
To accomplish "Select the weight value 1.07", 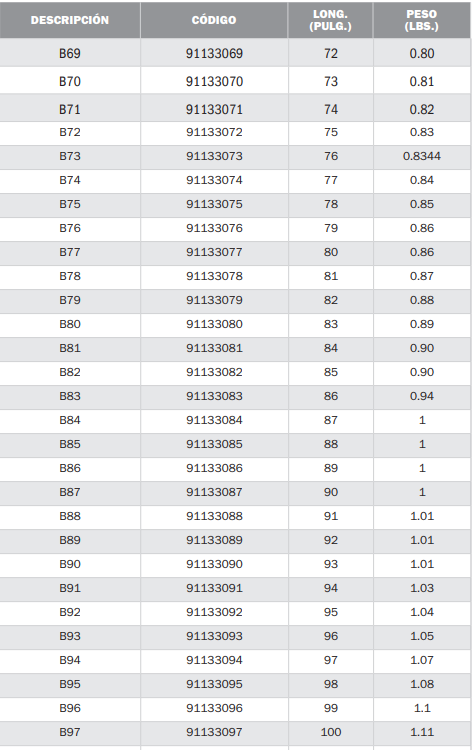I will 421,661.
